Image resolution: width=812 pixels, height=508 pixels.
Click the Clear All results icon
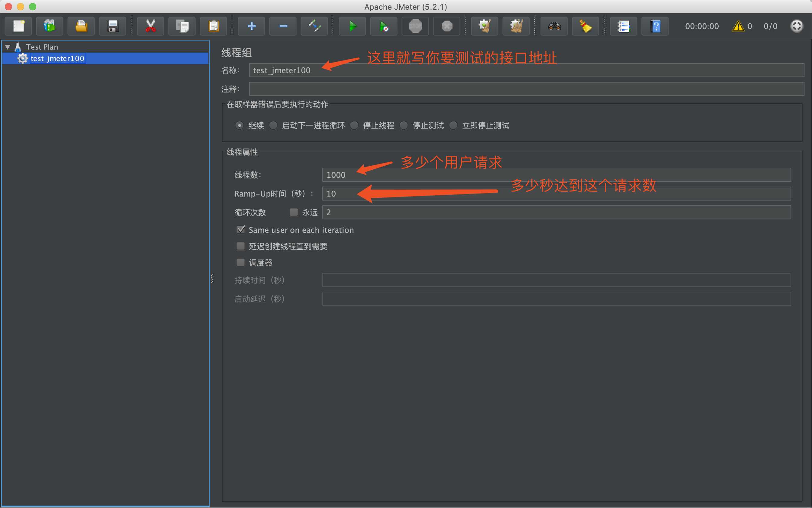pyautogui.click(x=516, y=26)
